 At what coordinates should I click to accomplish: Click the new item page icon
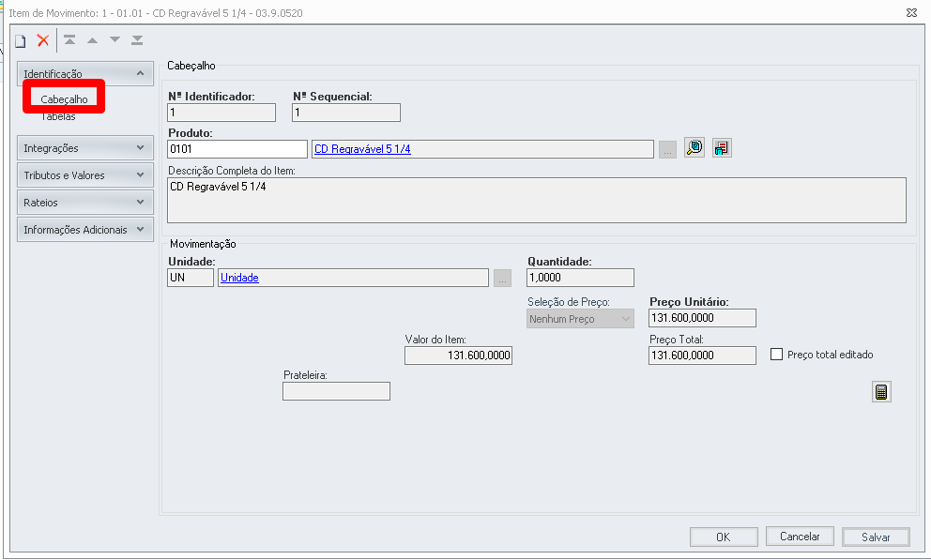(x=21, y=41)
